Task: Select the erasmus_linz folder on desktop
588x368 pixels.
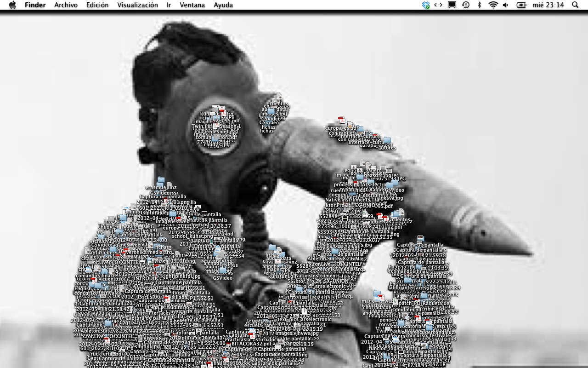Action: [x=161, y=180]
